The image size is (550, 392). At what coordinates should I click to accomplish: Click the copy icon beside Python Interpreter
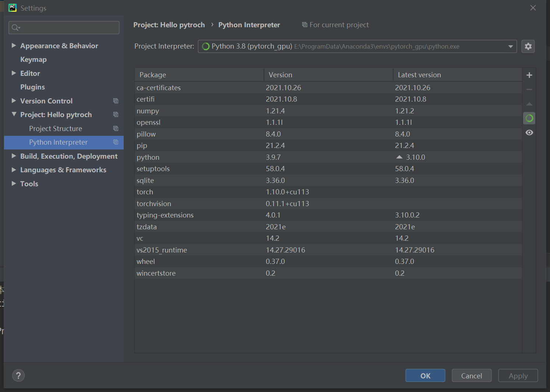[x=116, y=142]
